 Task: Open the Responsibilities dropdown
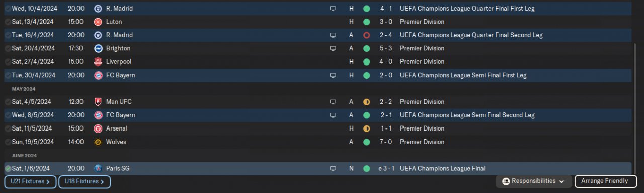tap(533, 181)
